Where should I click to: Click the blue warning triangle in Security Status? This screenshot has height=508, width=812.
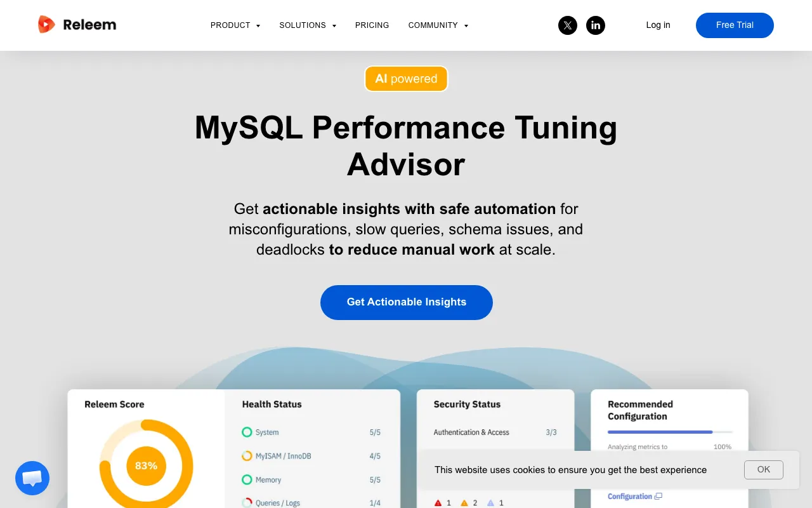490,503
